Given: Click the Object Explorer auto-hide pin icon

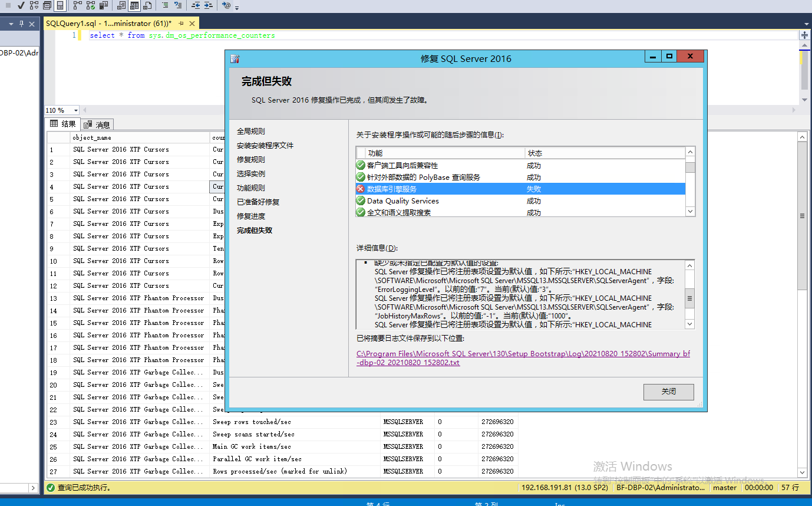Looking at the screenshot, I should pyautogui.click(x=21, y=24).
